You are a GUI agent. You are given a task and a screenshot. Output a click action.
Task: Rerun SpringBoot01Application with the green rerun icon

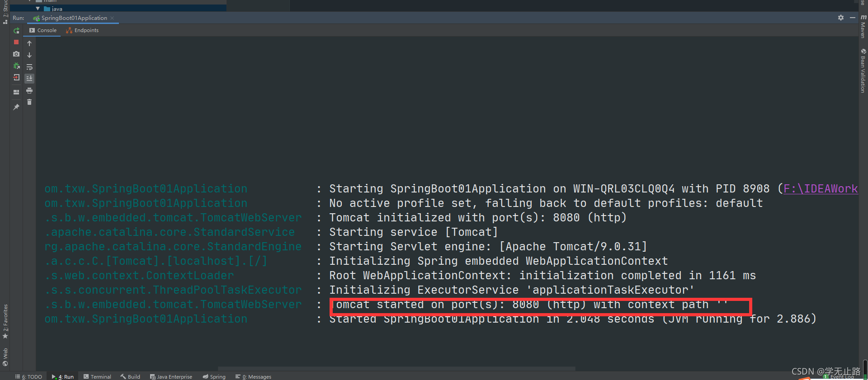(x=16, y=31)
